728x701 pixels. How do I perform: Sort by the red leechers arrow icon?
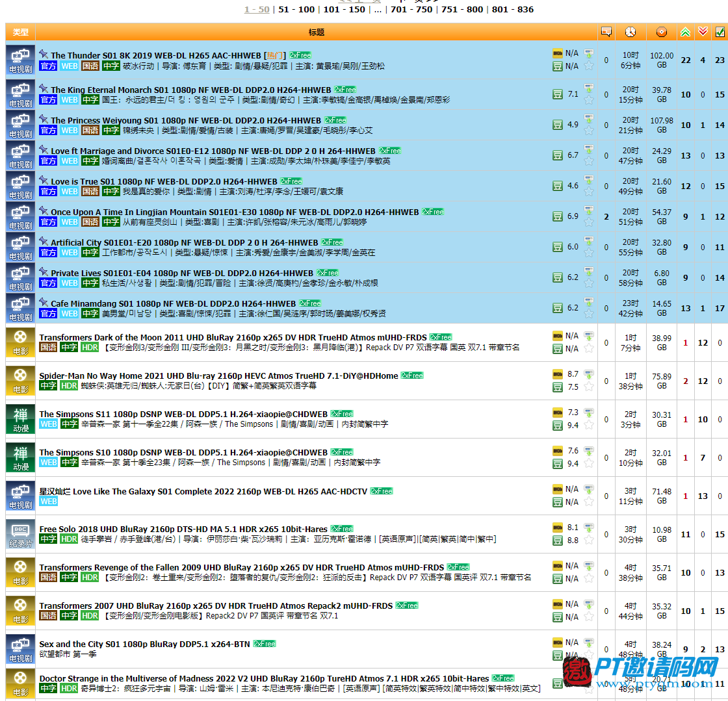click(703, 32)
